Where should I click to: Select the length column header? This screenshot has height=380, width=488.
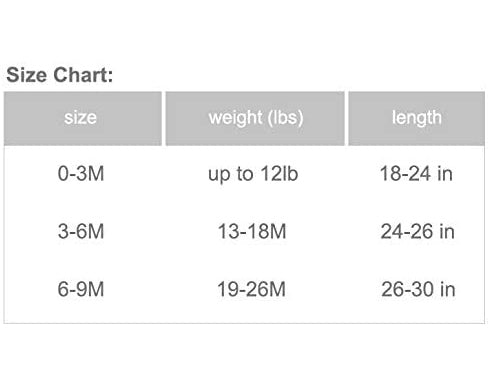point(416,118)
